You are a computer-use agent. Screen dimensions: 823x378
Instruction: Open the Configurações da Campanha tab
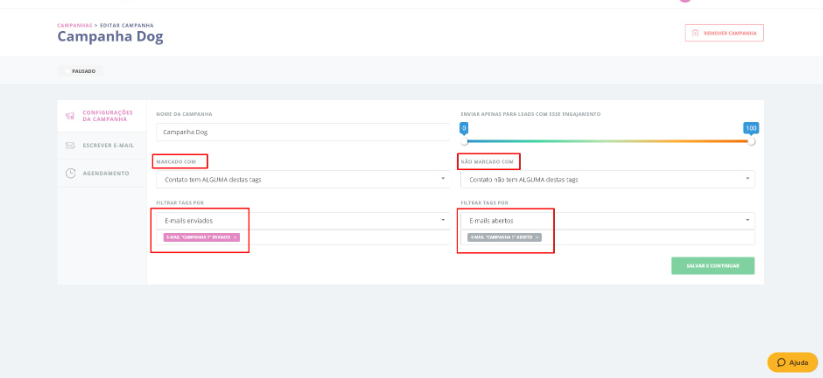[102, 116]
